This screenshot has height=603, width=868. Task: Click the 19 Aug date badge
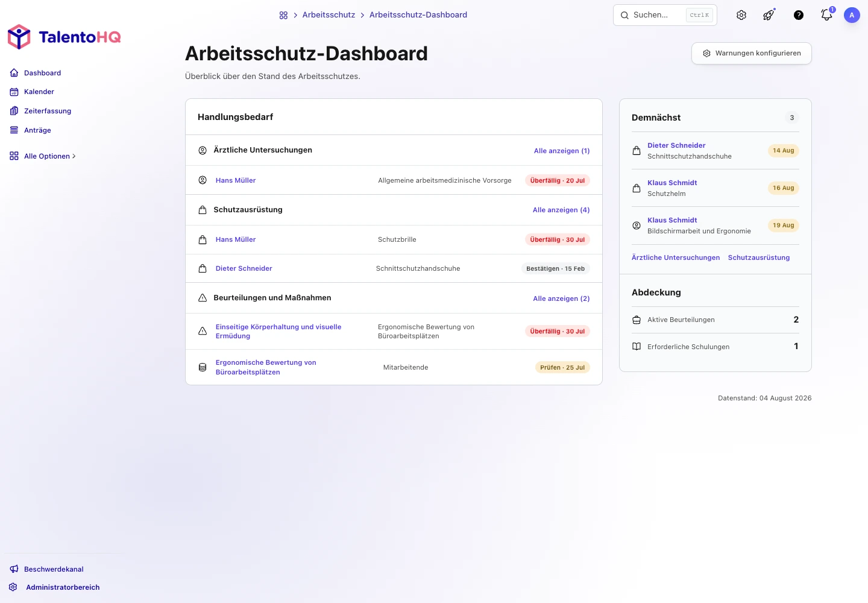point(784,226)
